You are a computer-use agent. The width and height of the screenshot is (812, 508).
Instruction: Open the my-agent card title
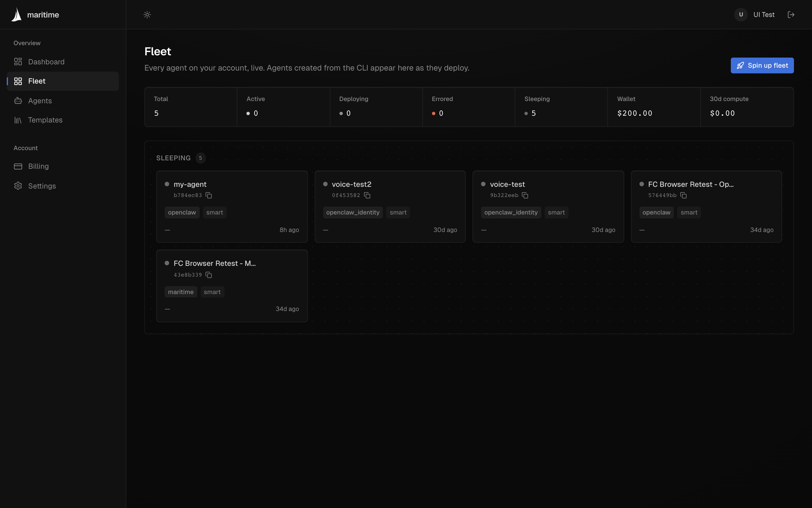click(x=190, y=184)
